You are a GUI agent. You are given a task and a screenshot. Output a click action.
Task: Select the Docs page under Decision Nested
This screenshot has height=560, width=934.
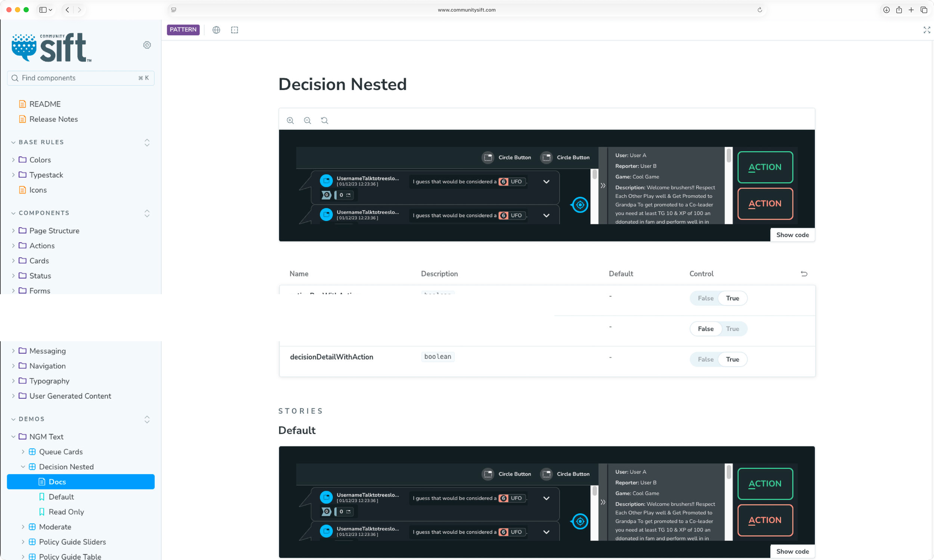pyautogui.click(x=80, y=482)
